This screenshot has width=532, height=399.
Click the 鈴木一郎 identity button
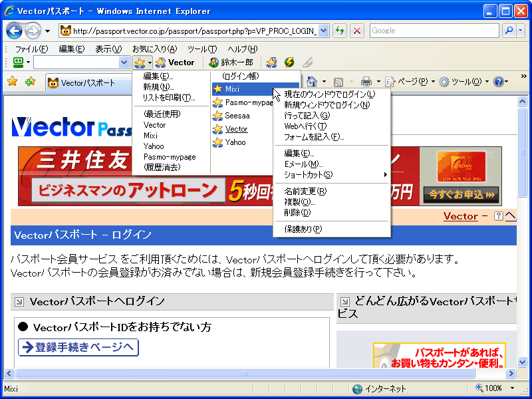coord(231,63)
